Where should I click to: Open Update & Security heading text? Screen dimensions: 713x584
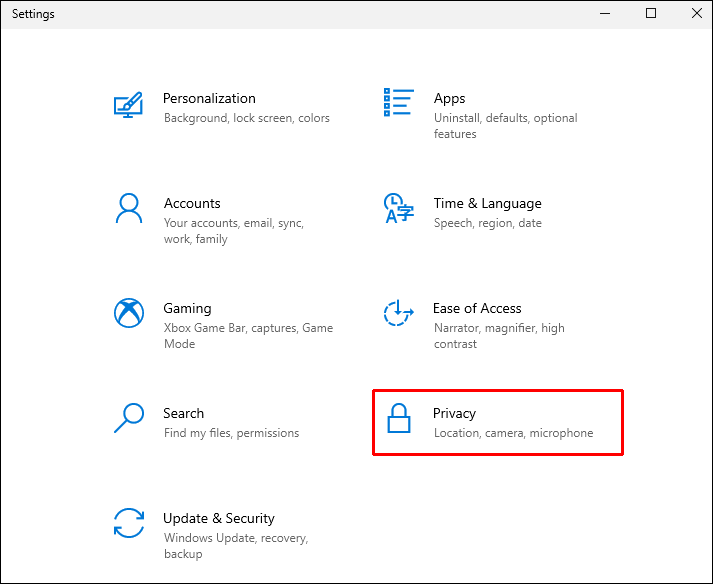[x=219, y=518]
